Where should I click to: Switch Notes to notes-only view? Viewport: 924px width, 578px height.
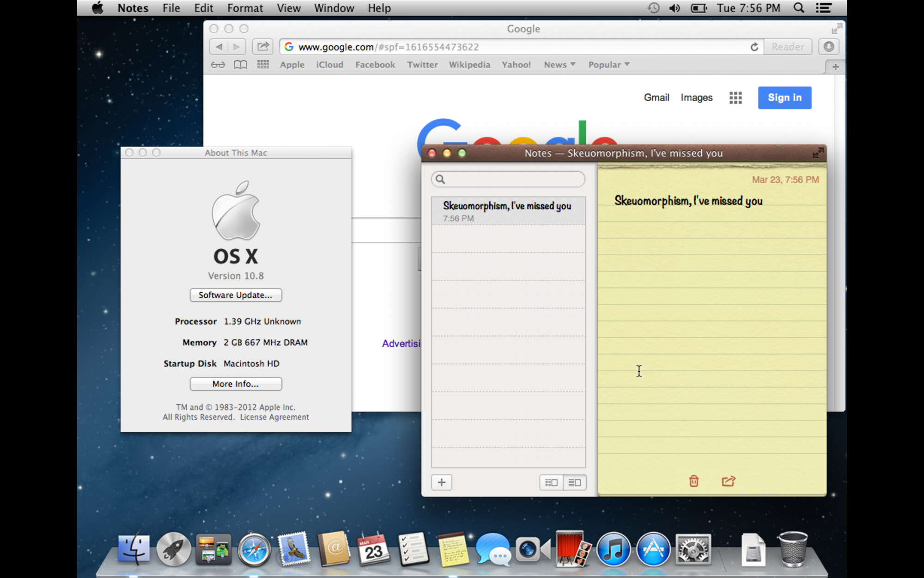tap(574, 482)
